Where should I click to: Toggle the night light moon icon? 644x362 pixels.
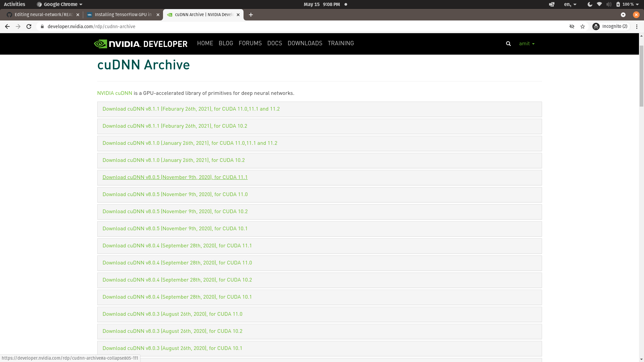click(x=590, y=4)
